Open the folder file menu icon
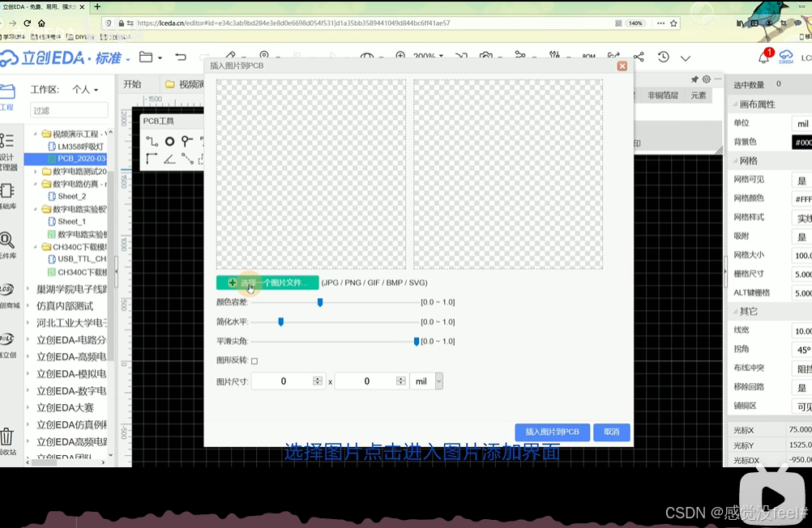The image size is (812, 528). 147,57
